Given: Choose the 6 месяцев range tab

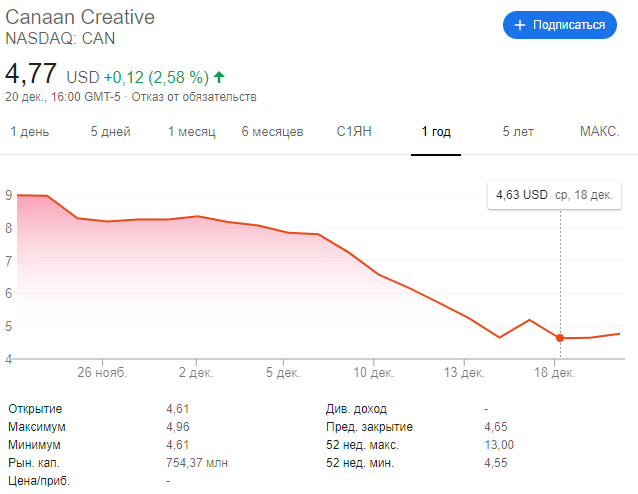Looking at the screenshot, I should point(272,132).
